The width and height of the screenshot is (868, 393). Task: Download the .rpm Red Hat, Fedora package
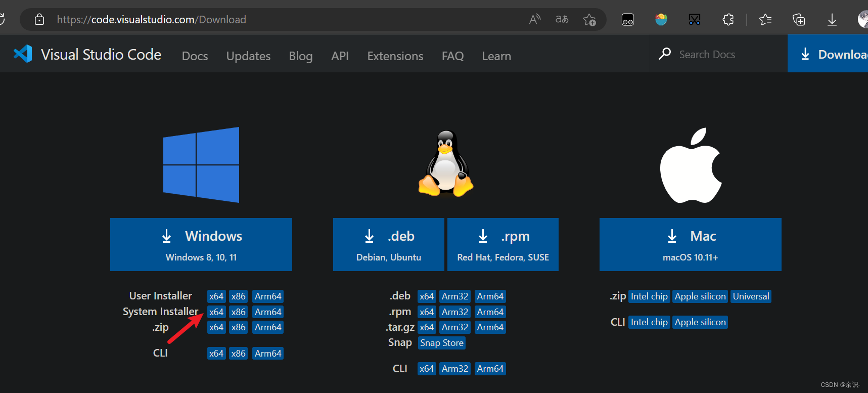pos(503,244)
